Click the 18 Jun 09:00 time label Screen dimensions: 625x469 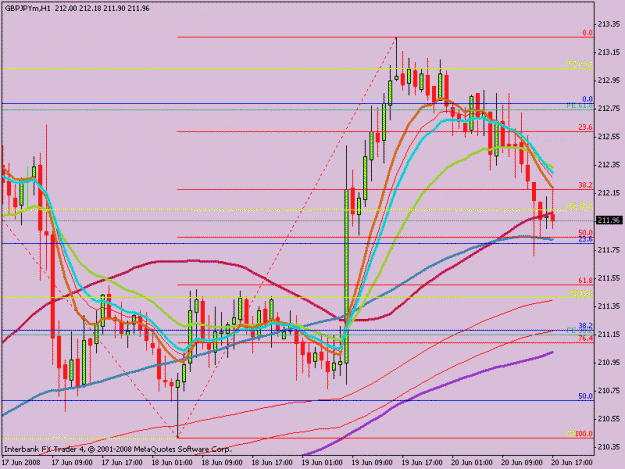[222, 463]
